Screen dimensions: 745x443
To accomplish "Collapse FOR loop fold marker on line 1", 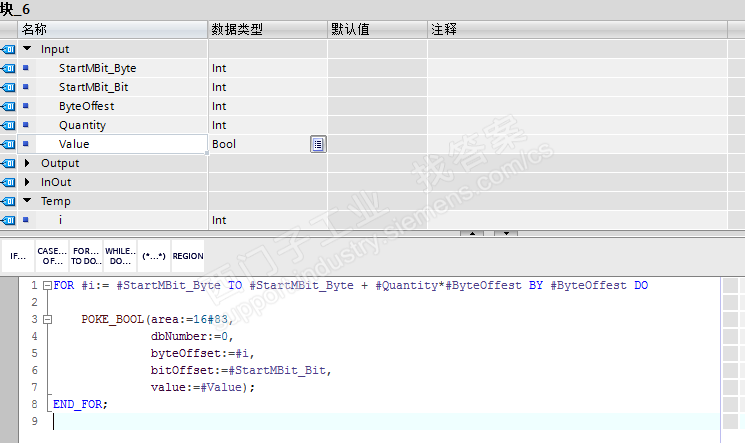I will [47, 285].
